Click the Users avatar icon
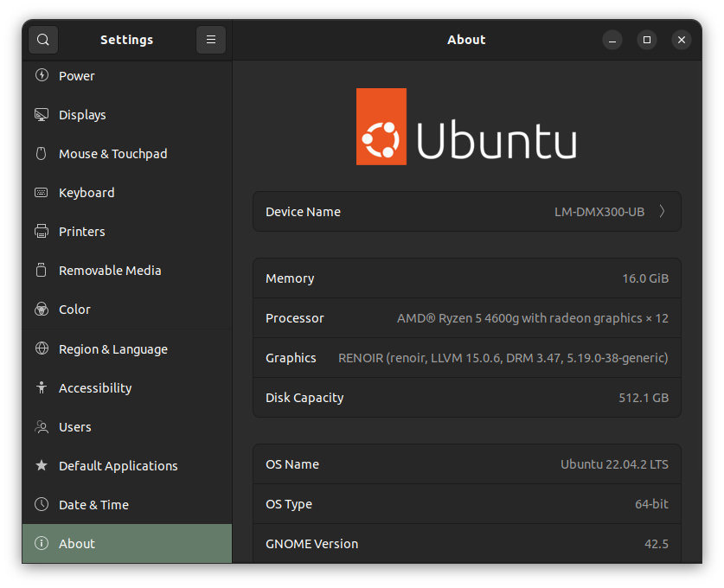The image size is (724, 588). 42,427
